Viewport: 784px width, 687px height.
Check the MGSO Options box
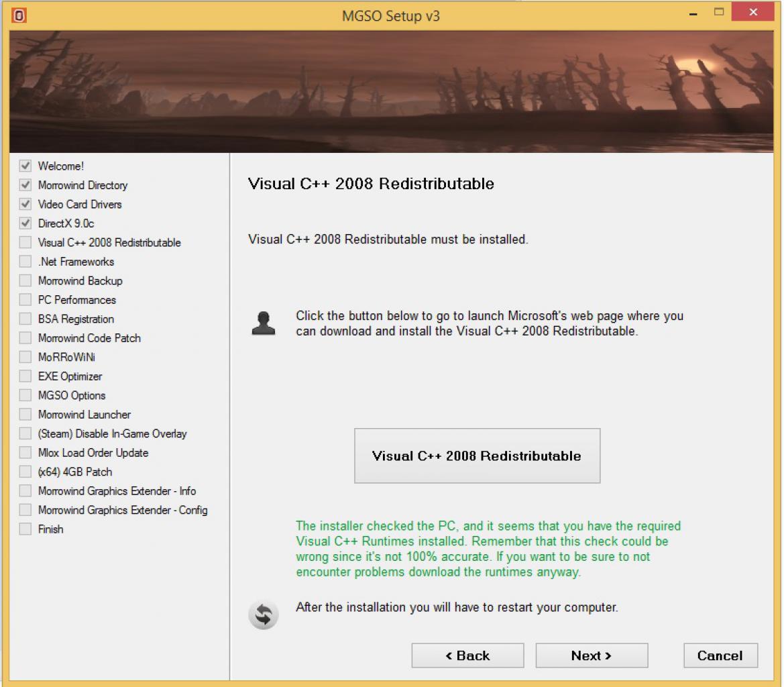tap(25, 395)
